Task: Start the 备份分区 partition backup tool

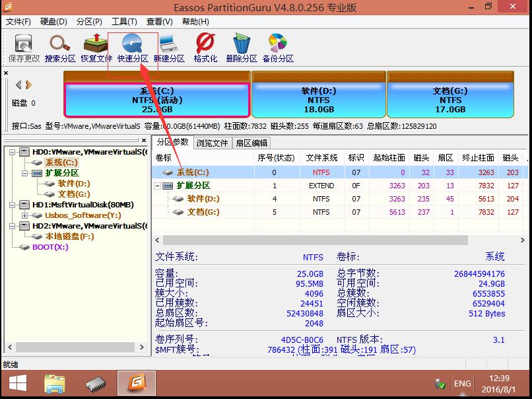Action: click(277, 46)
